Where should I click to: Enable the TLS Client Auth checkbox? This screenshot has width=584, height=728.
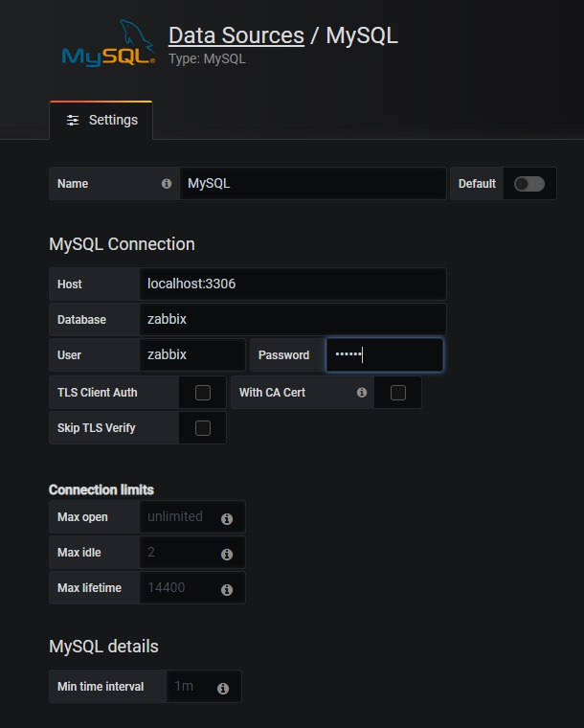[203, 393]
